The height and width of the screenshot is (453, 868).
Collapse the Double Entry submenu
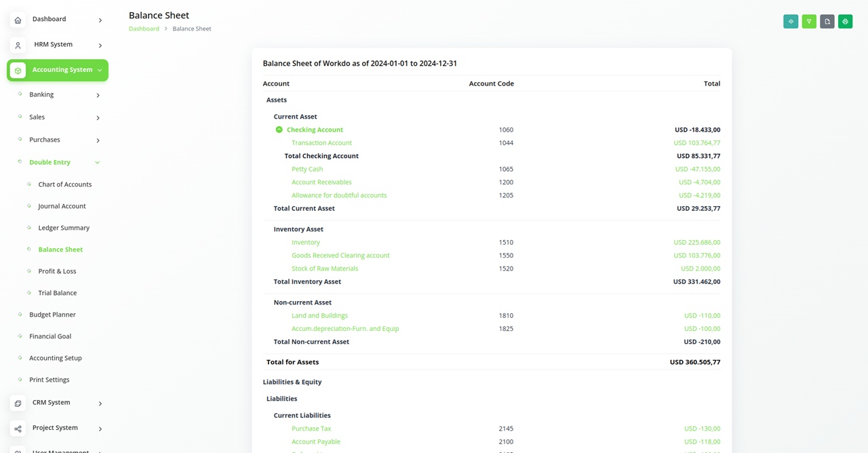[98, 163]
